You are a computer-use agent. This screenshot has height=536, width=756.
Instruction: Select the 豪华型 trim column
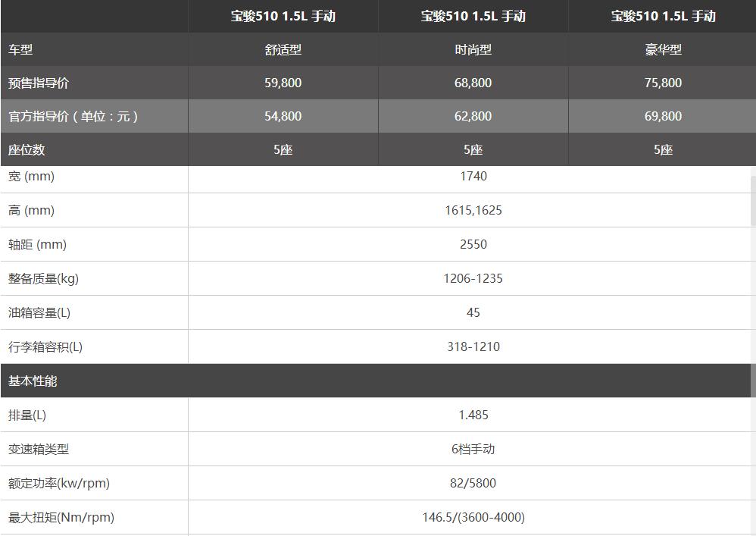663,49
